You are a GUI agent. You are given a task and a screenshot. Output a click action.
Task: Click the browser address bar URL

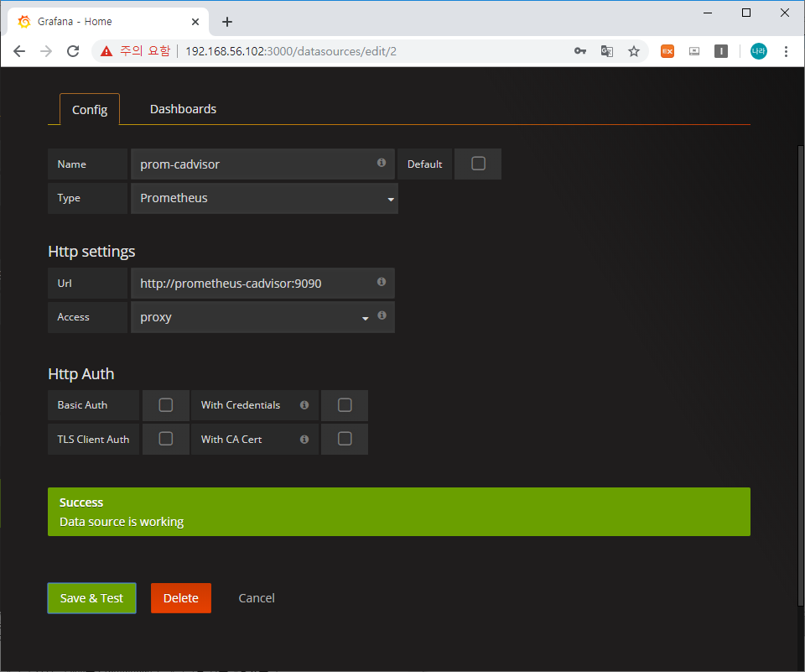tap(291, 51)
